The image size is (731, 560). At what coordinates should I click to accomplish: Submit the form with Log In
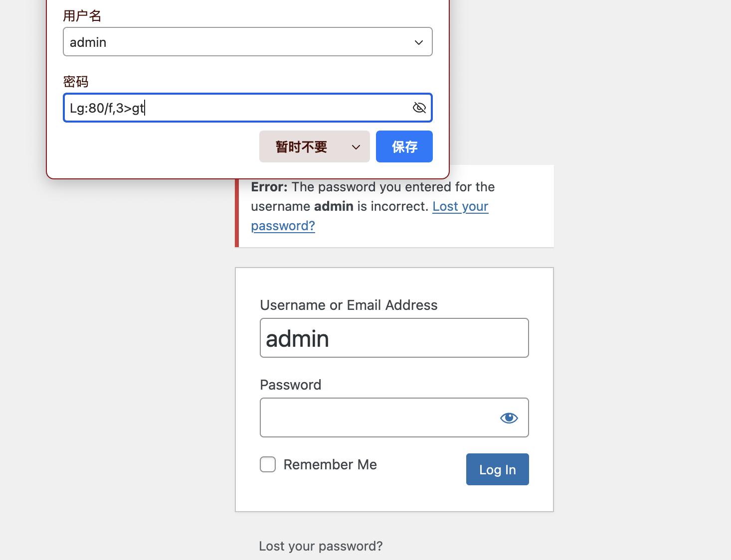point(498,469)
